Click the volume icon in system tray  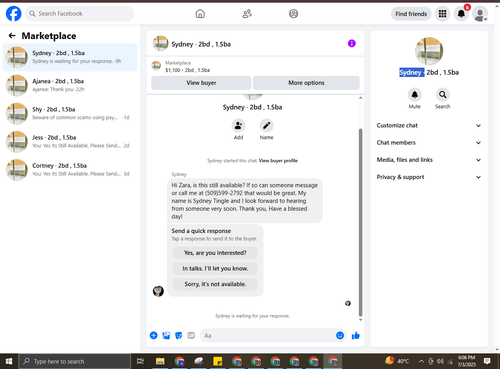coord(440,361)
